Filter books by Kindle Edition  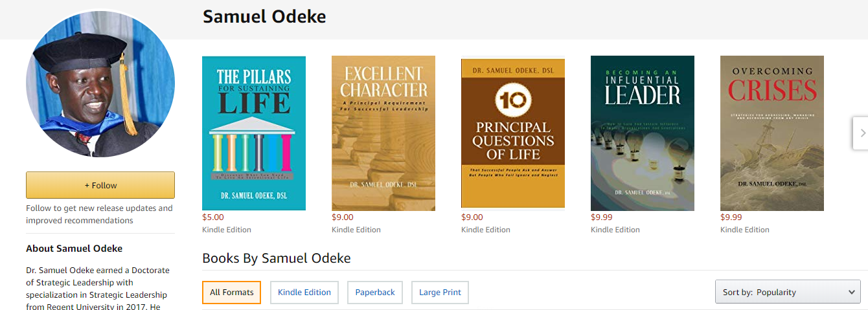coord(304,293)
